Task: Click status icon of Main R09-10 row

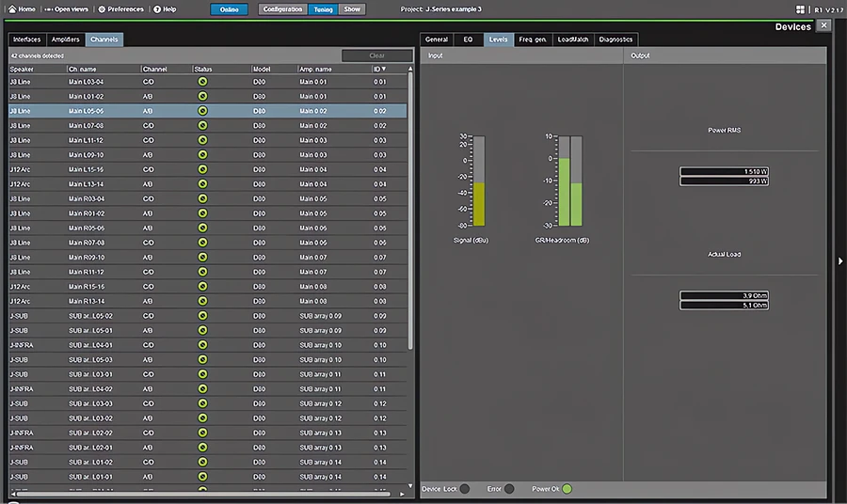Action: pos(202,258)
